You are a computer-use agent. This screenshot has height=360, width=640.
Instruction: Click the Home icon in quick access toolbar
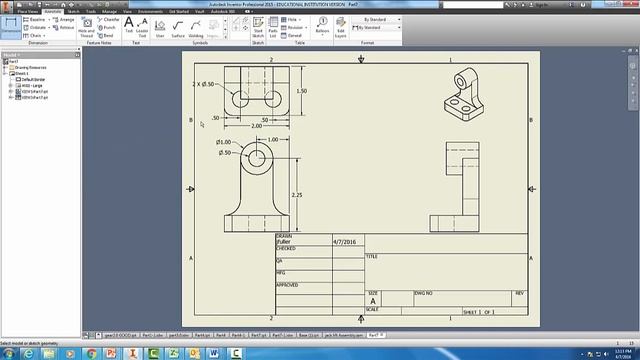tap(63, 5)
